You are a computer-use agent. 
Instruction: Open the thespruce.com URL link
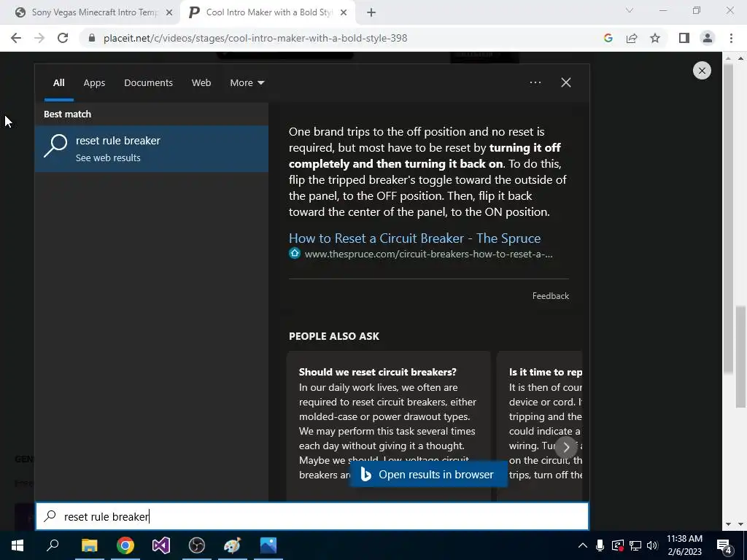[x=428, y=254]
